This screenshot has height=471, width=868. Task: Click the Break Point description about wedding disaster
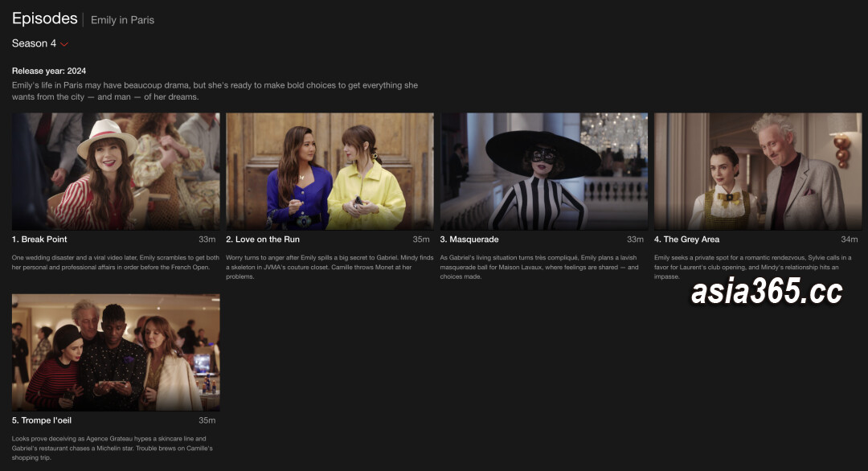coord(116,262)
